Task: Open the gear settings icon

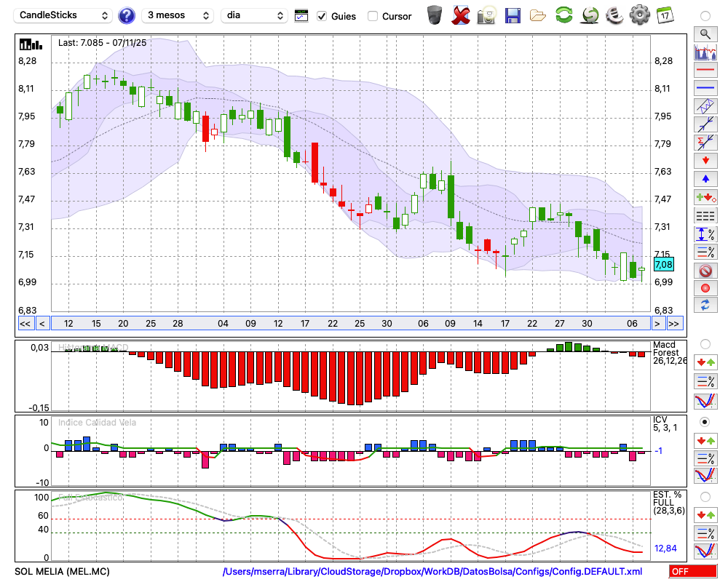Action: click(639, 15)
